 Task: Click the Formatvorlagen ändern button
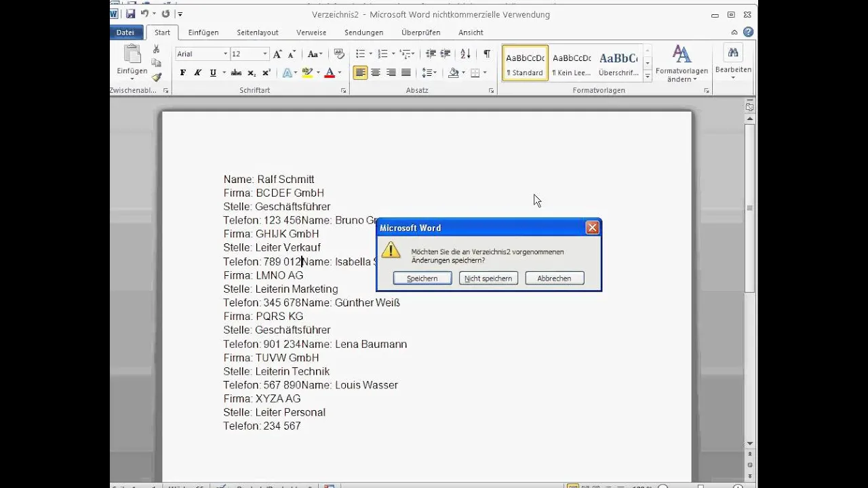point(682,63)
